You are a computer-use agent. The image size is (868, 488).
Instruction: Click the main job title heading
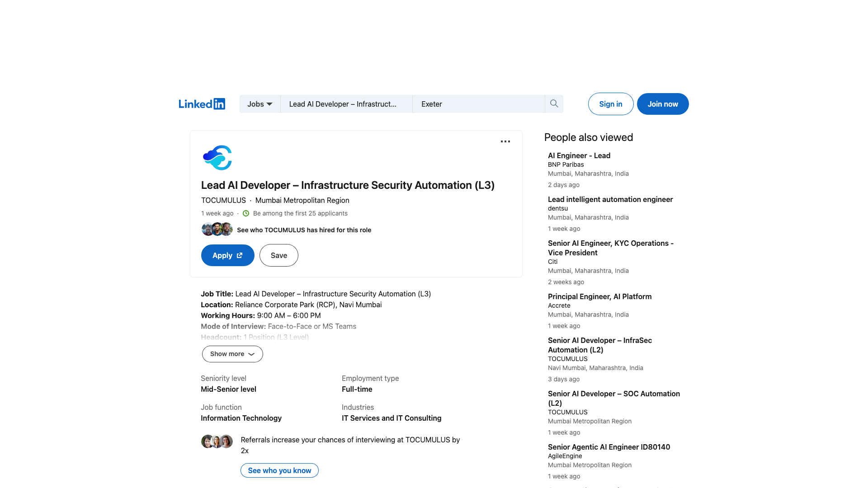(x=348, y=185)
